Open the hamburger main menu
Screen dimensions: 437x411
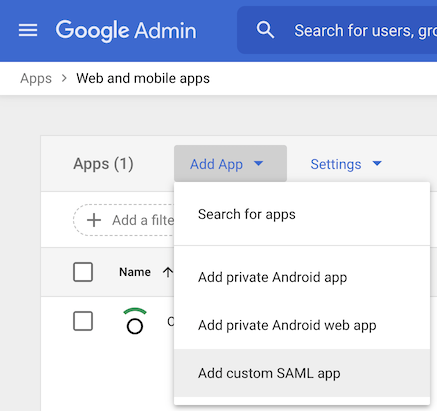(x=28, y=30)
